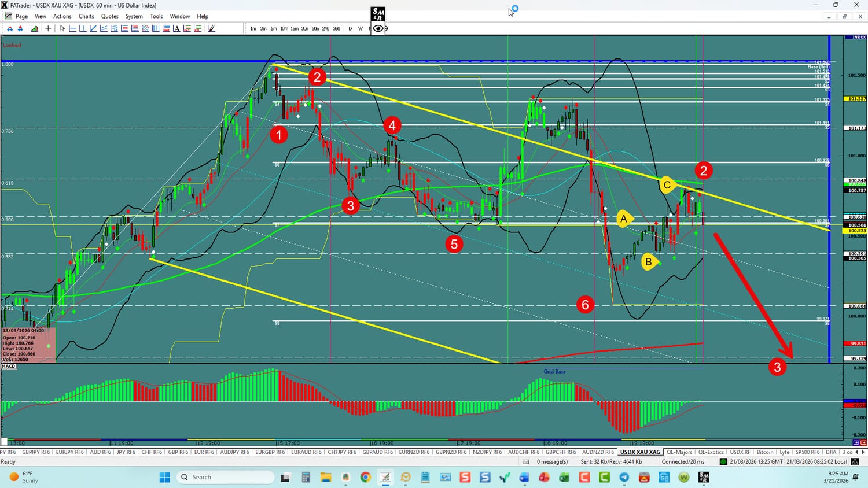Click the red-over-blue arrows order icon
This screenshot has height=488, width=868.
tap(20, 28)
